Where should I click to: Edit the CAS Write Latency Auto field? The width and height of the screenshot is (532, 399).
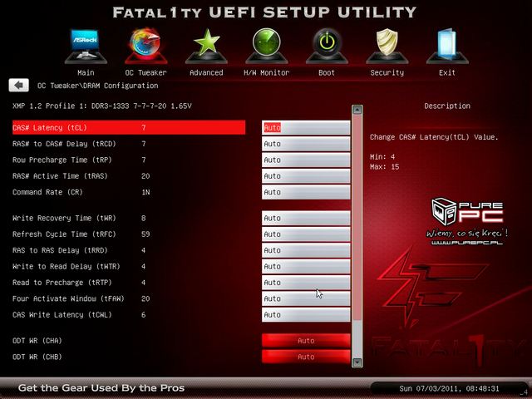306,315
